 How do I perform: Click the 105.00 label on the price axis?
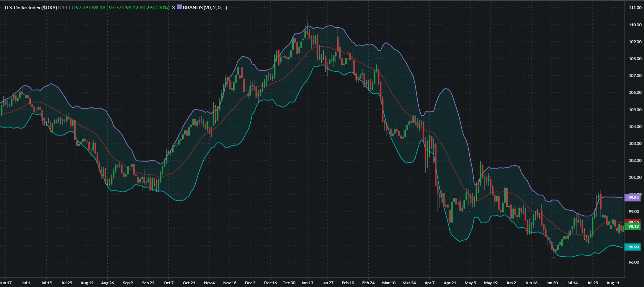point(635,110)
